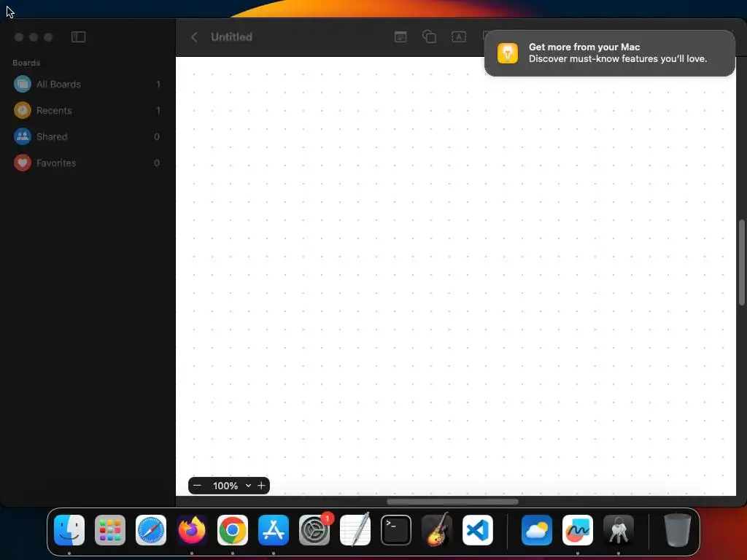The height and width of the screenshot is (560, 747).
Task: Open the Shared boards list
Action: point(88,136)
